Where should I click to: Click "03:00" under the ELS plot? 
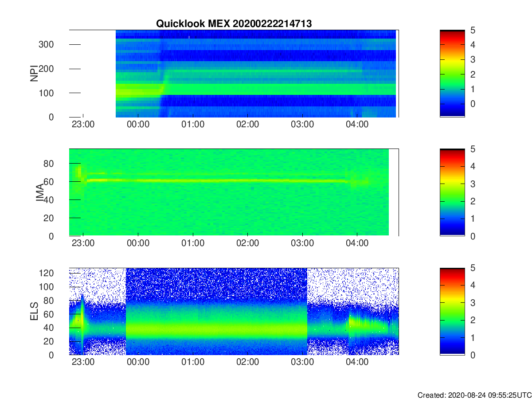coord(302,362)
